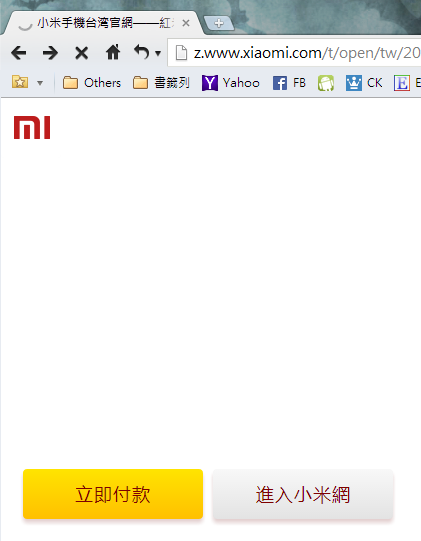Click the page icon in the address bar
421x541 pixels.
(x=181, y=53)
